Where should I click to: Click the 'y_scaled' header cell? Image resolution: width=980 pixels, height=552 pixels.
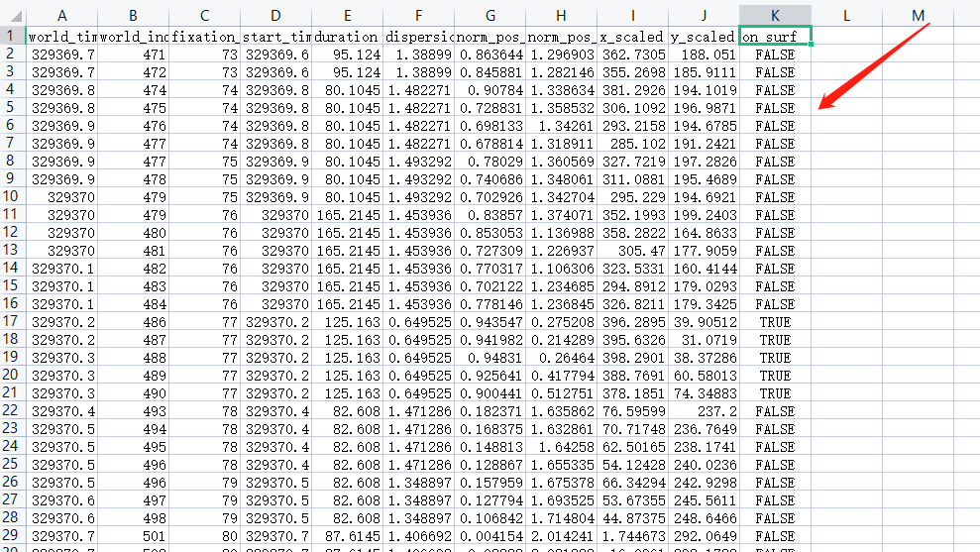click(704, 37)
